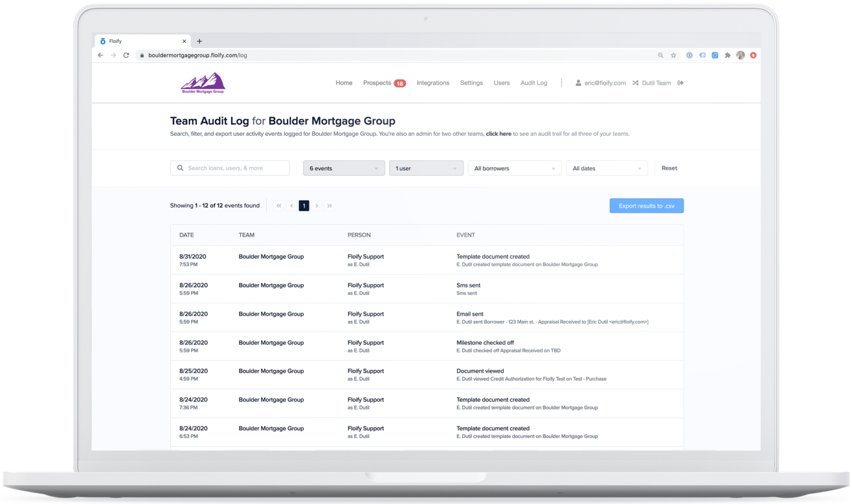Viewport: 852px width, 504px height.
Task: Log out using the sign-out icon
Action: [681, 83]
